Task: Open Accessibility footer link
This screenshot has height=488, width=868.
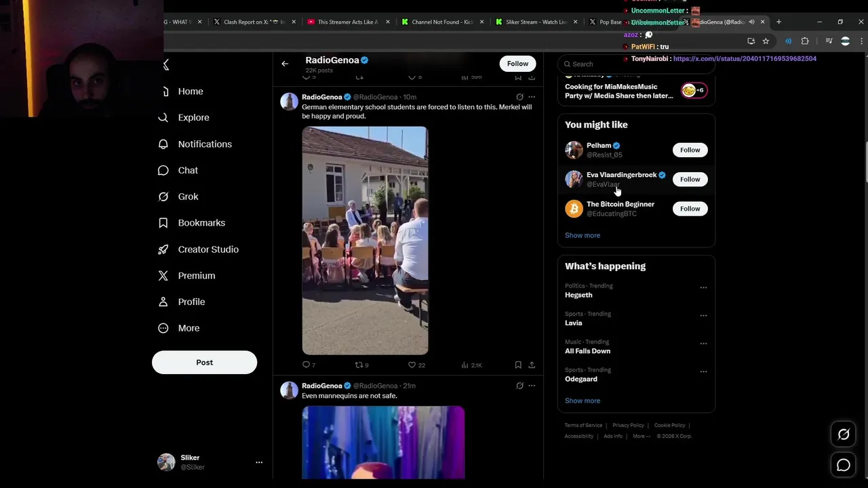Action: [x=579, y=436]
